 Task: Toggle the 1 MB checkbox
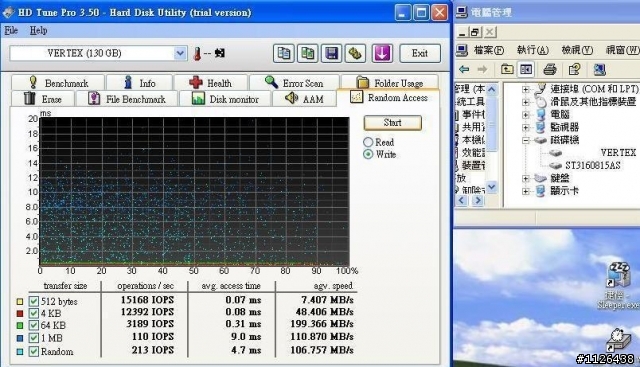tap(33, 338)
